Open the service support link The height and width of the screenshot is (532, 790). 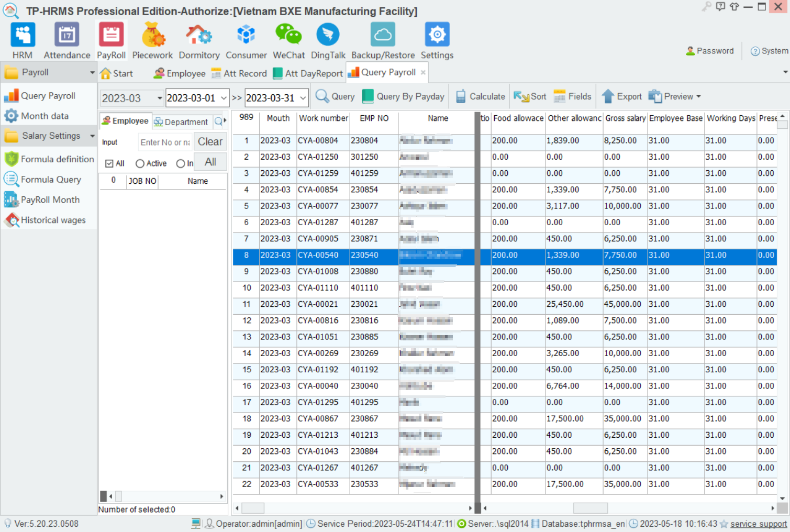758,524
